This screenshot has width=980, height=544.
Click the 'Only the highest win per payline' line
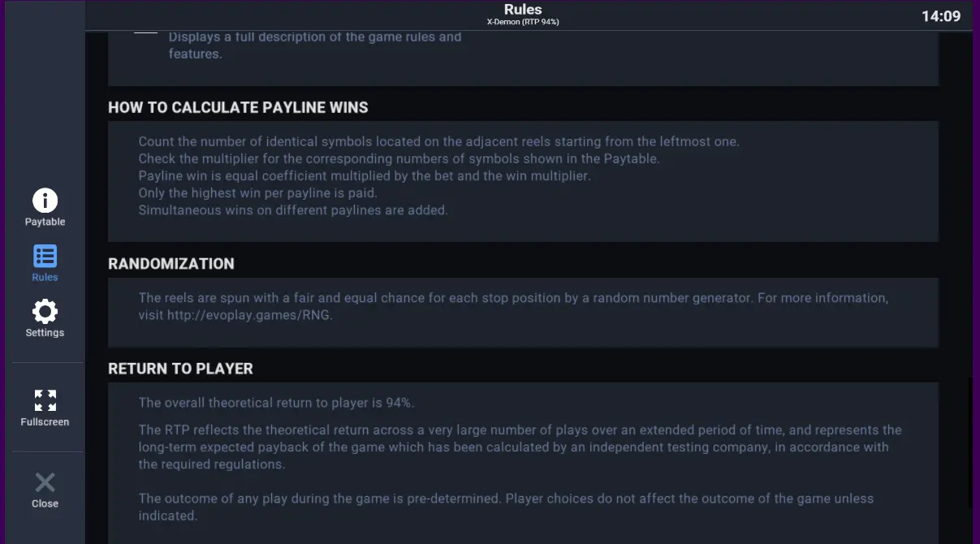257,193
